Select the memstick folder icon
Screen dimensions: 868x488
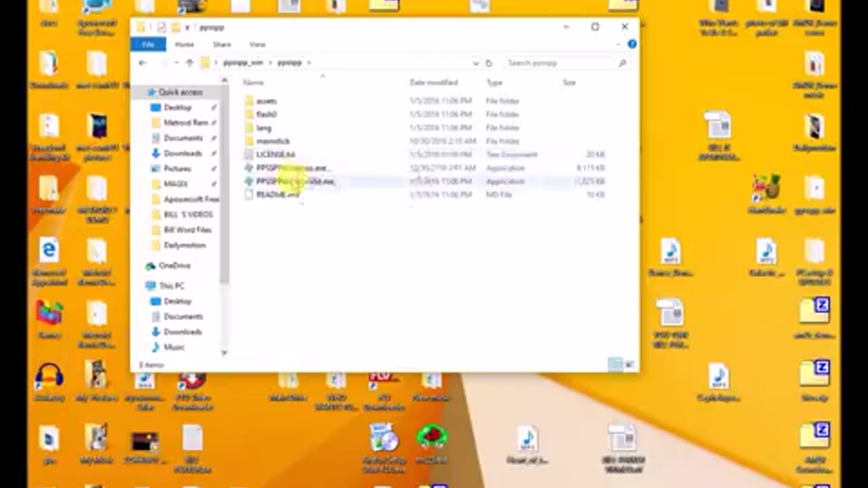(x=249, y=141)
